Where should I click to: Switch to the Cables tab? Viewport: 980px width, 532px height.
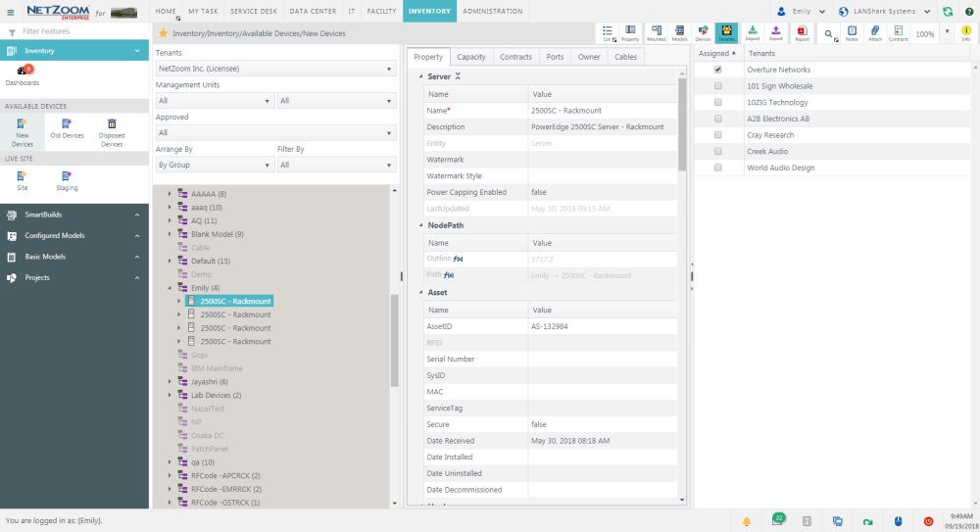click(625, 57)
